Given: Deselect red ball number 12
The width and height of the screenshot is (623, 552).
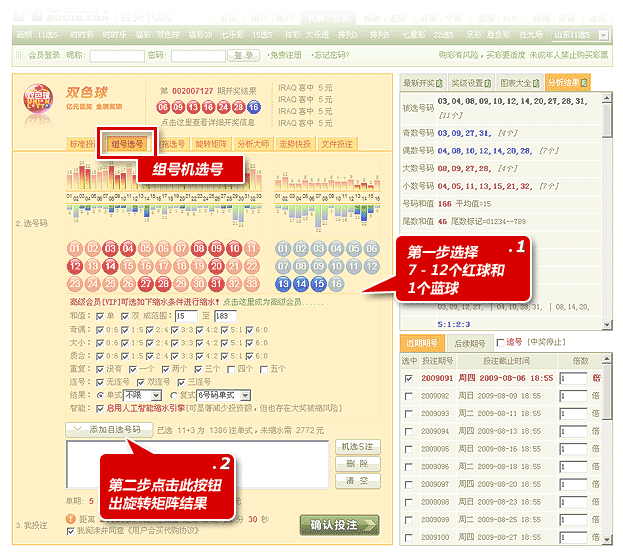Looking at the screenshot, I should pyautogui.click(x=75, y=266).
